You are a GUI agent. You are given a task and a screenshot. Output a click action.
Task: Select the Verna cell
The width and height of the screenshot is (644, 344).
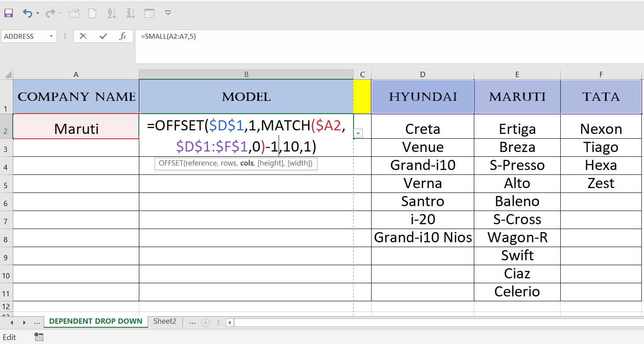tap(423, 183)
